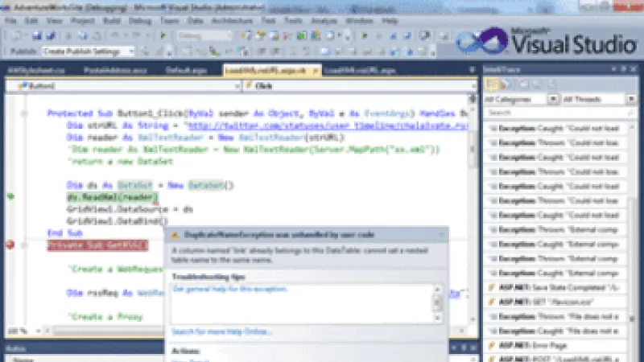The width and height of the screenshot is (644, 362).
Task: Open the Tools menu
Action: [293, 21]
